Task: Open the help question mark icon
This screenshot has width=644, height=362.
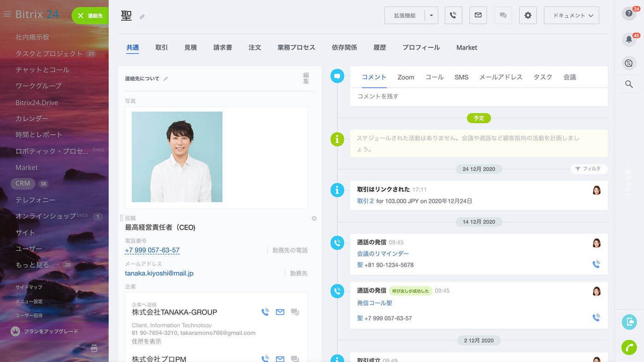Action: tap(629, 13)
